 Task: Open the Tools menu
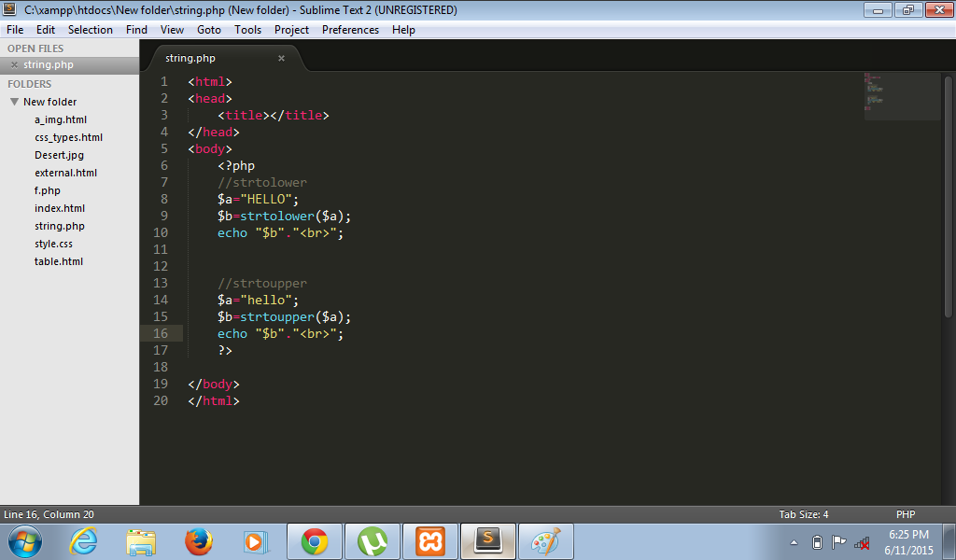pyautogui.click(x=247, y=30)
